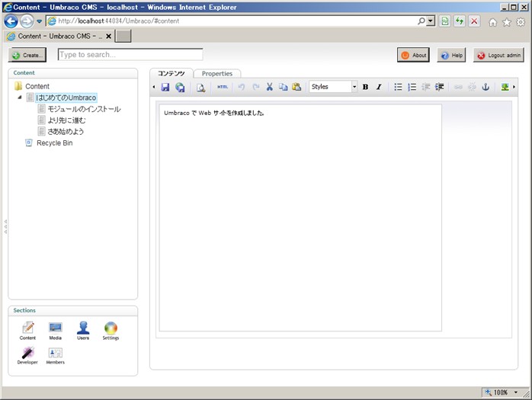Click the browser address bar
The image size is (532, 400).
point(232,21)
